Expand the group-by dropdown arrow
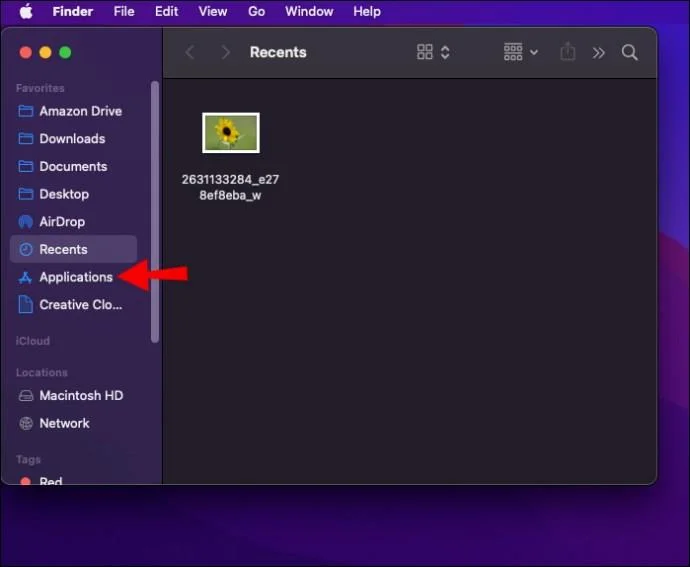Screen dimensions: 690x567 pyautogui.click(x=534, y=52)
